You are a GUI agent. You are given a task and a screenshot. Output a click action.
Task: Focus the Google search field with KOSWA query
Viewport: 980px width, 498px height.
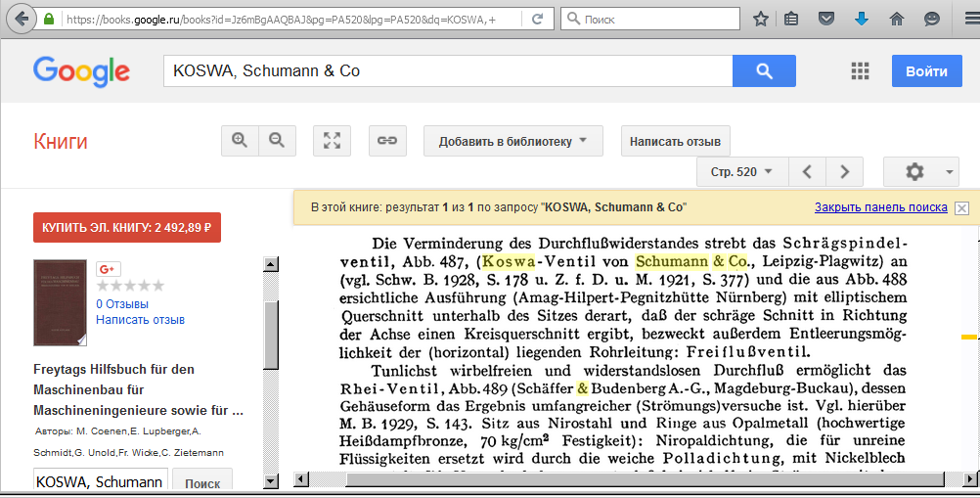point(448,70)
